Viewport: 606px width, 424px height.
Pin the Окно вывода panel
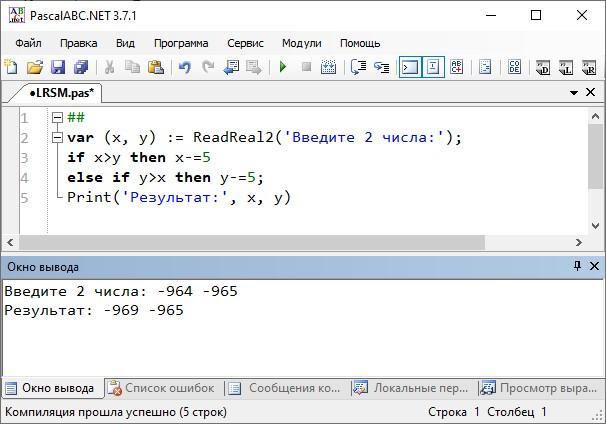(577, 266)
